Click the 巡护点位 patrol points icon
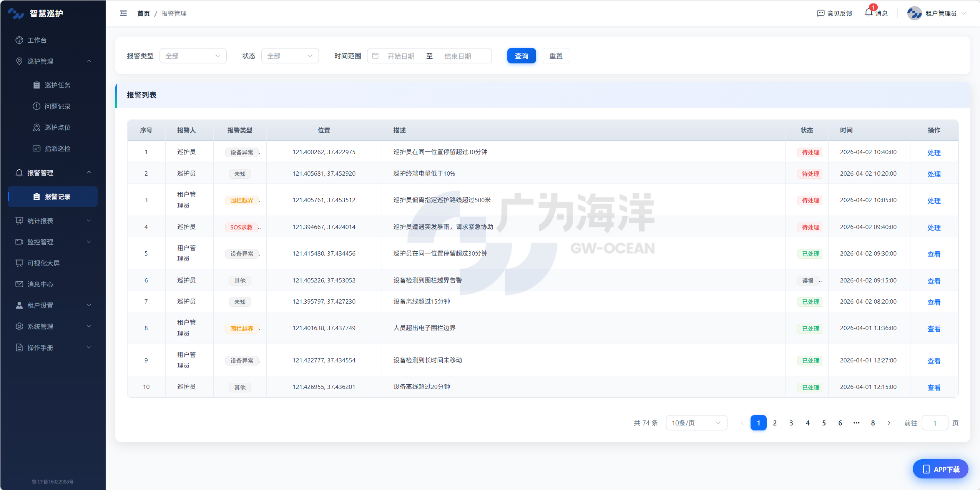Screen dimensions: 980x490 point(37,127)
